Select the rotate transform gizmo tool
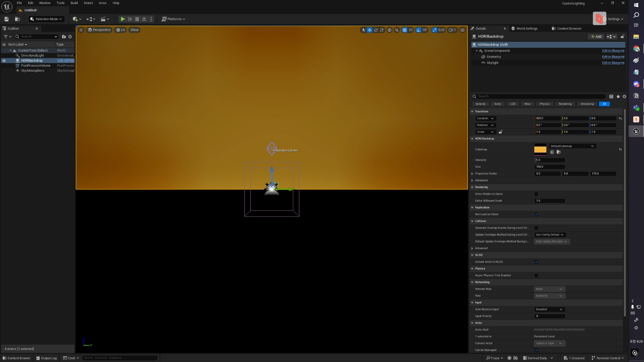 tap(376, 30)
